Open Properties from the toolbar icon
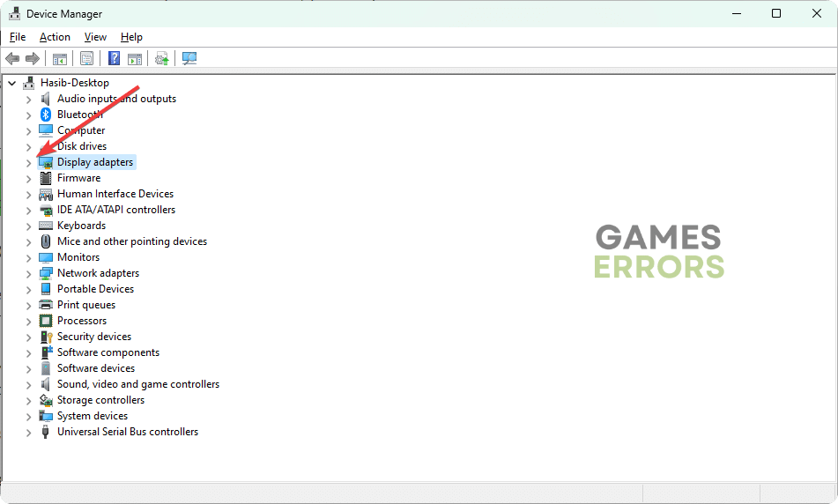The width and height of the screenshot is (838, 504). point(86,59)
